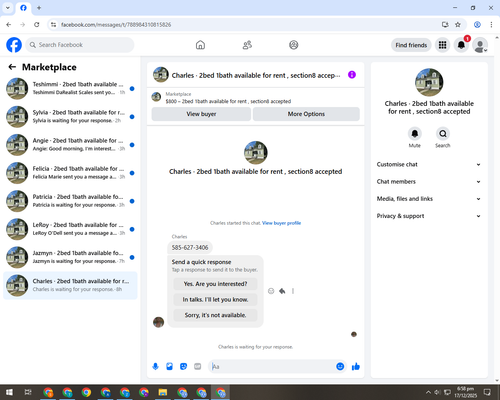Screen dimensions: 500x400
Task: Send quick response 'Sorry, it's not available.'
Action: tap(215, 315)
